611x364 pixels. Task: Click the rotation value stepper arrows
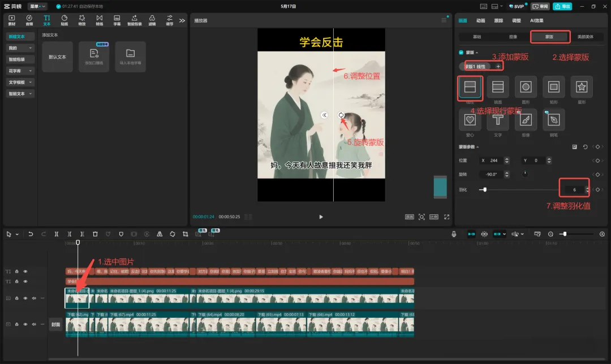tap(506, 175)
